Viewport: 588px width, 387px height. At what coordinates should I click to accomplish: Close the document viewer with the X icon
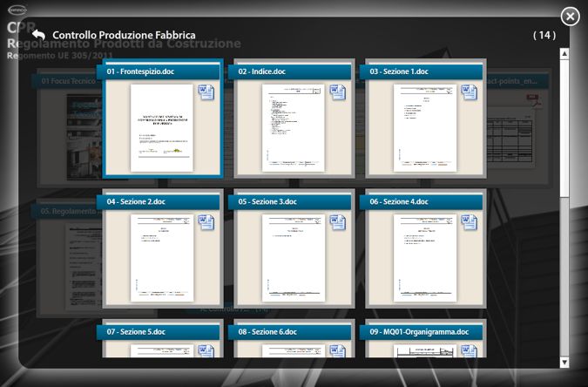click(x=569, y=17)
